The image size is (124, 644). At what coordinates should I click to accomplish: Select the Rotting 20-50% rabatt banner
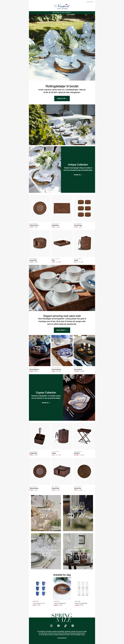(x=62, y=12)
